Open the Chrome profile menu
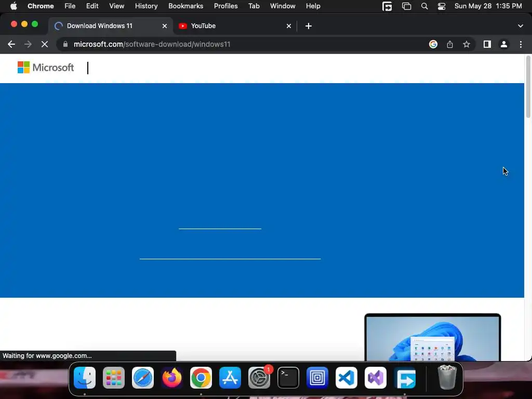532x399 pixels. point(504,44)
